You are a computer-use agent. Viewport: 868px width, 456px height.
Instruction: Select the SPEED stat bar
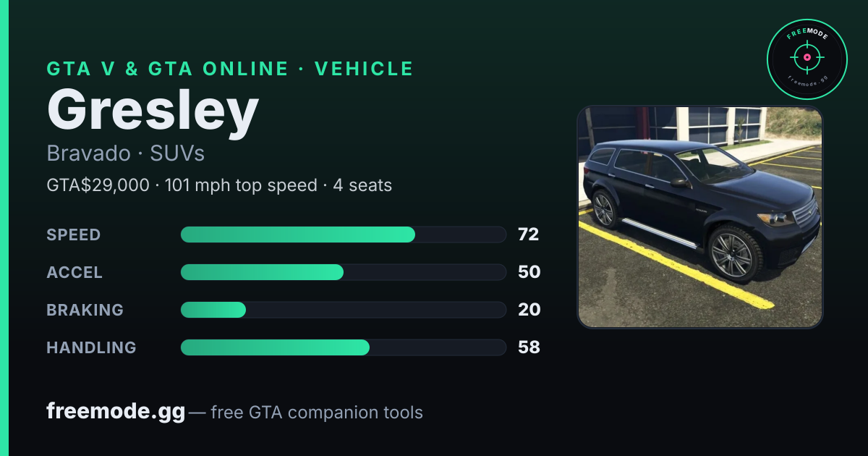[x=343, y=235]
